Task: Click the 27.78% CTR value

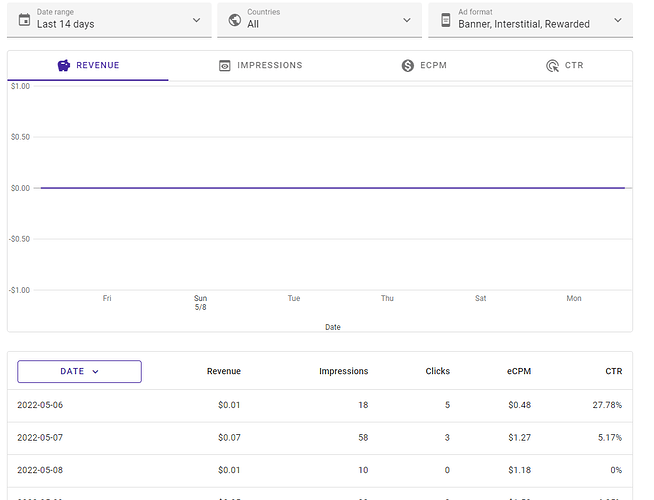Action: tap(607, 405)
